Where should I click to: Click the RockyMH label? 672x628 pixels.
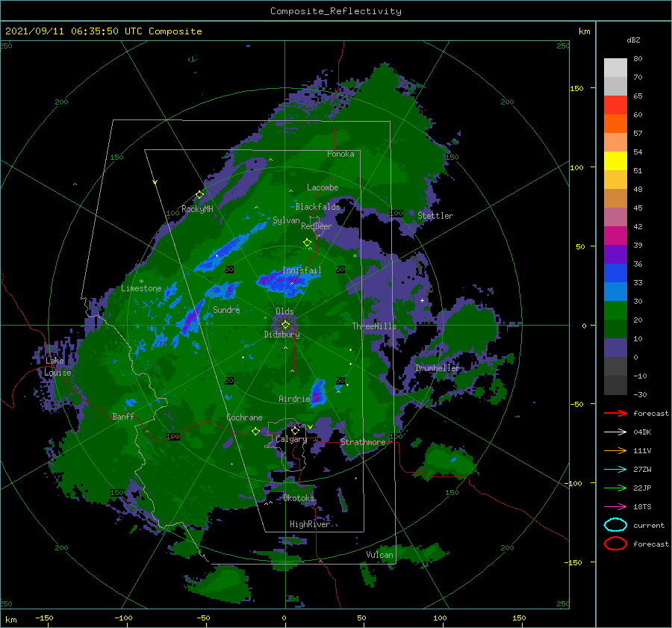(x=197, y=209)
